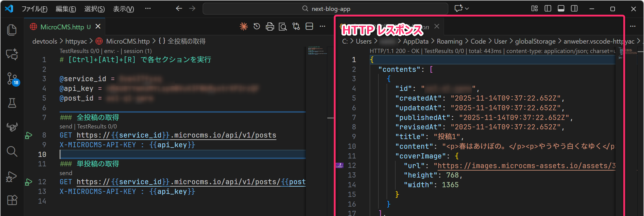Click the printer icon in the editor toolbar
Screen dimensions: 644x216
(270, 27)
